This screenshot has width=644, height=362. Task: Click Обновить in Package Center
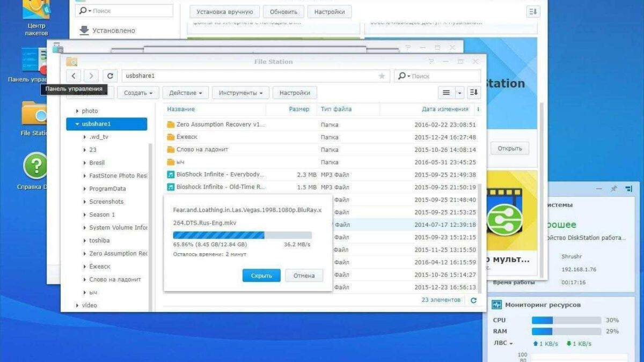pos(283,11)
